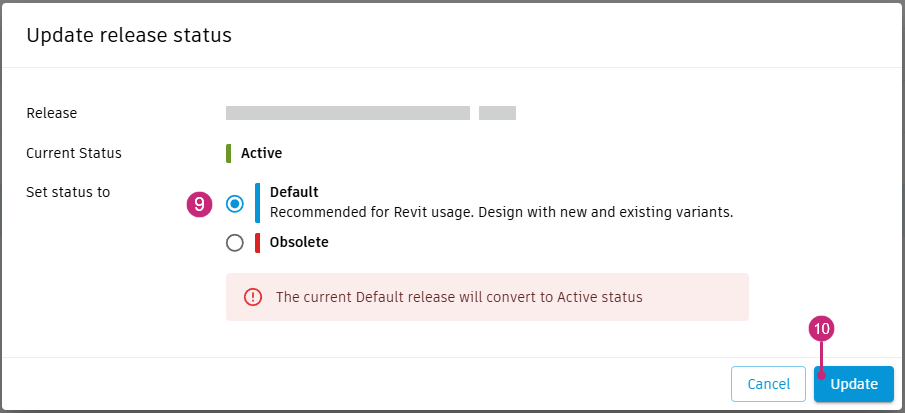Screen dimensions: 905x413
Task: Click the Update button
Action: 853,384
